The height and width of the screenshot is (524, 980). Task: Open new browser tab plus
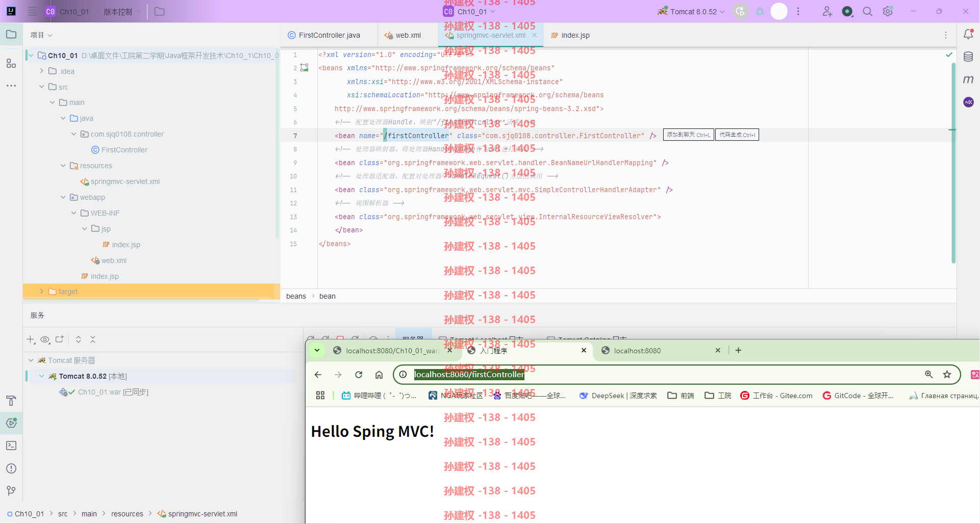tap(738, 350)
